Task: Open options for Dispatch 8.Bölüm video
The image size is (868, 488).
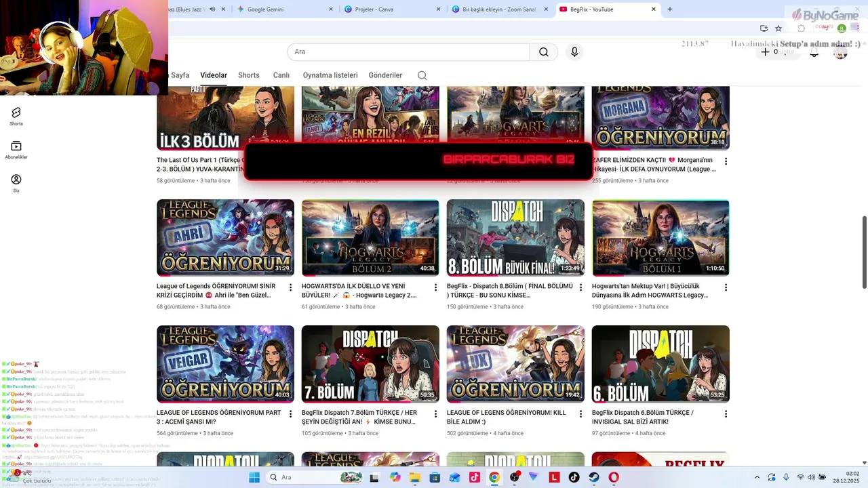Action: pyautogui.click(x=580, y=288)
